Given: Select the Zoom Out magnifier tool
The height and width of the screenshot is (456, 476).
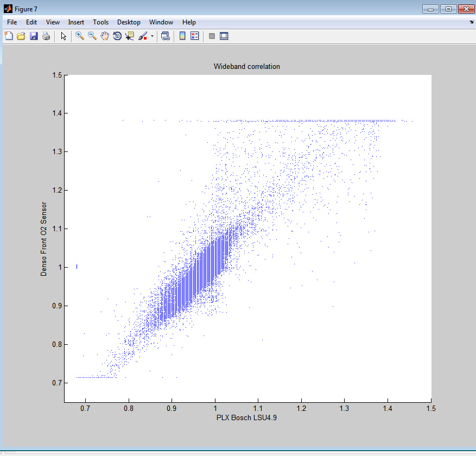Looking at the screenshot, I should (x=92, y=36).
